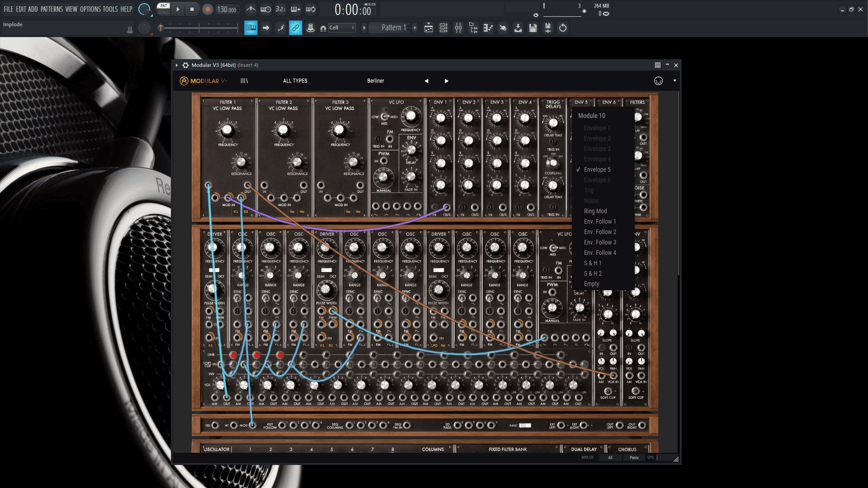Screen dimensions: 868x488
Task: Open the Browser/tree view icon
Action: (473, 28)
